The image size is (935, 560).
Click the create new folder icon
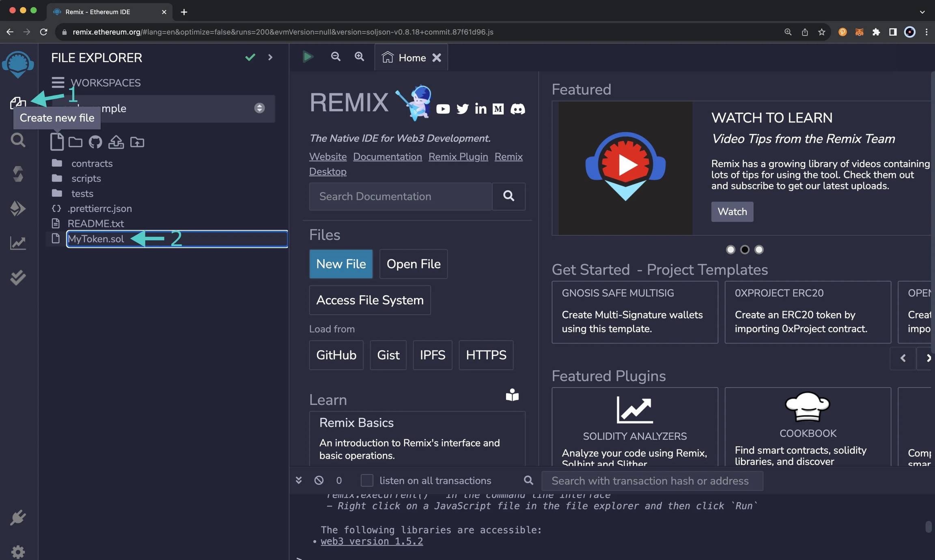point(75,142)
